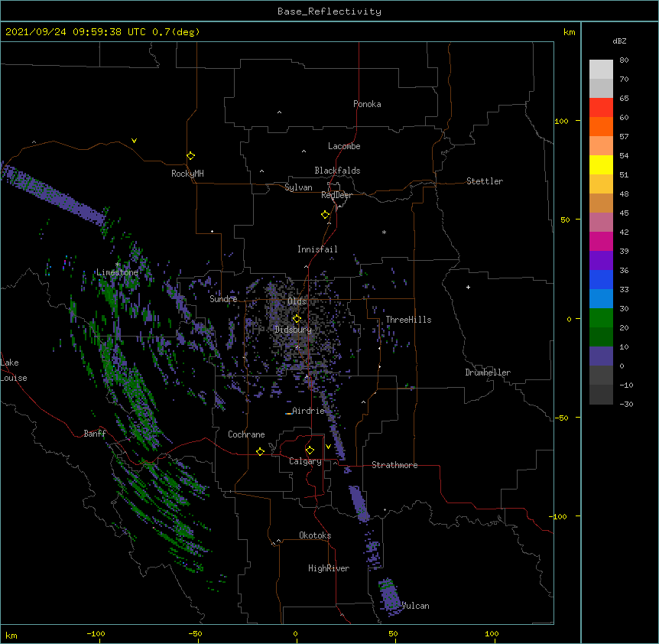Click the white asterisk marker above Limestone
The image size is (659, 644).
coord(118,265)
